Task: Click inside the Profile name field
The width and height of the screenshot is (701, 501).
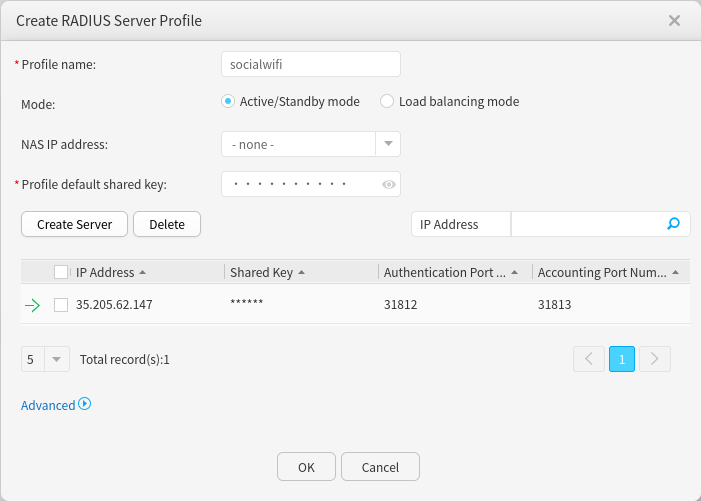Action: (x=310, y=64)
